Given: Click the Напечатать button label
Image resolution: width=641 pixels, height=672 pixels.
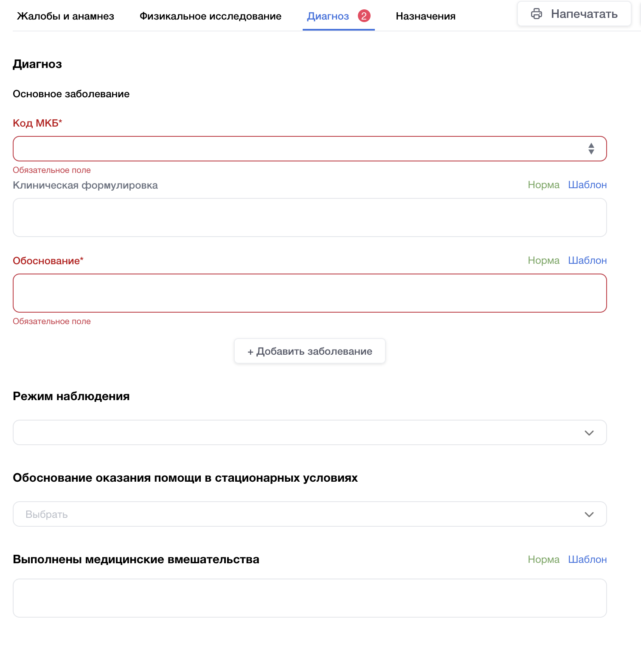Looking at the screenshot, I should point(584,14).
